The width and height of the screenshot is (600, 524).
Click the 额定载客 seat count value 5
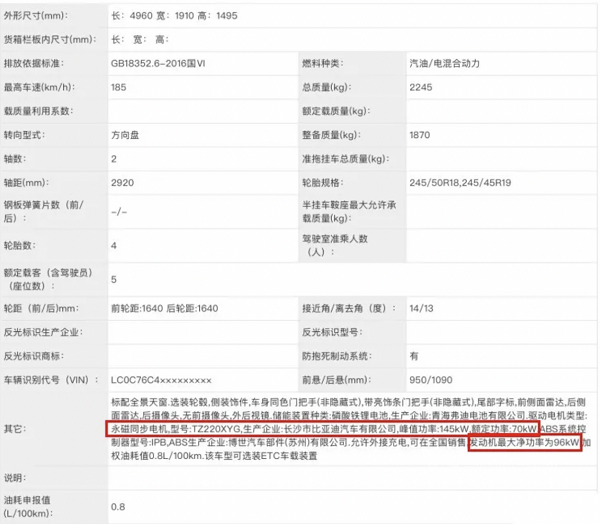pyautogui.click(x=113, y=279)
